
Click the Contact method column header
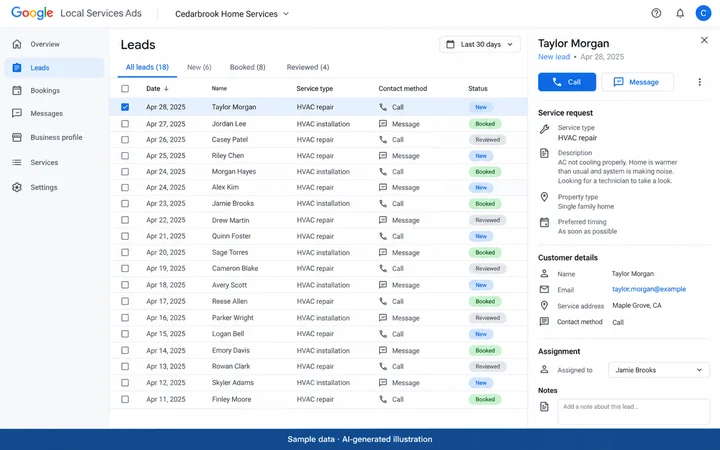pos(403,89)
